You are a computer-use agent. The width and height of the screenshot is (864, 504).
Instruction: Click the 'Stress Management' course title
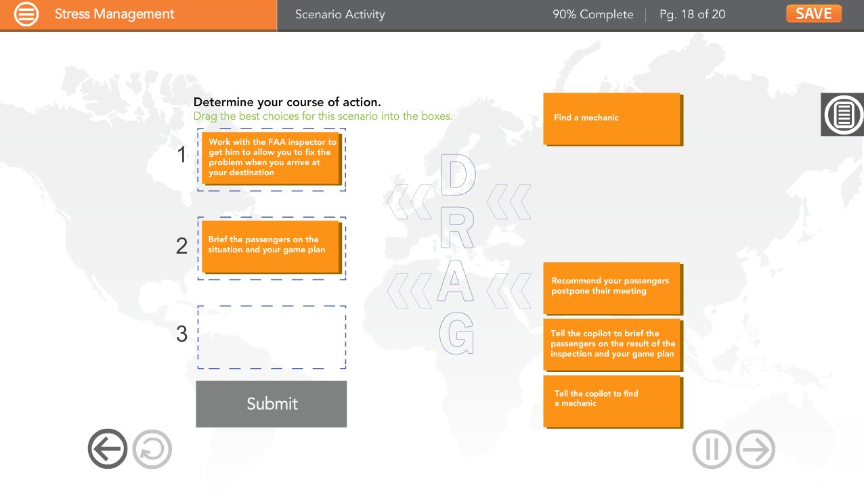tap(114, 14)
